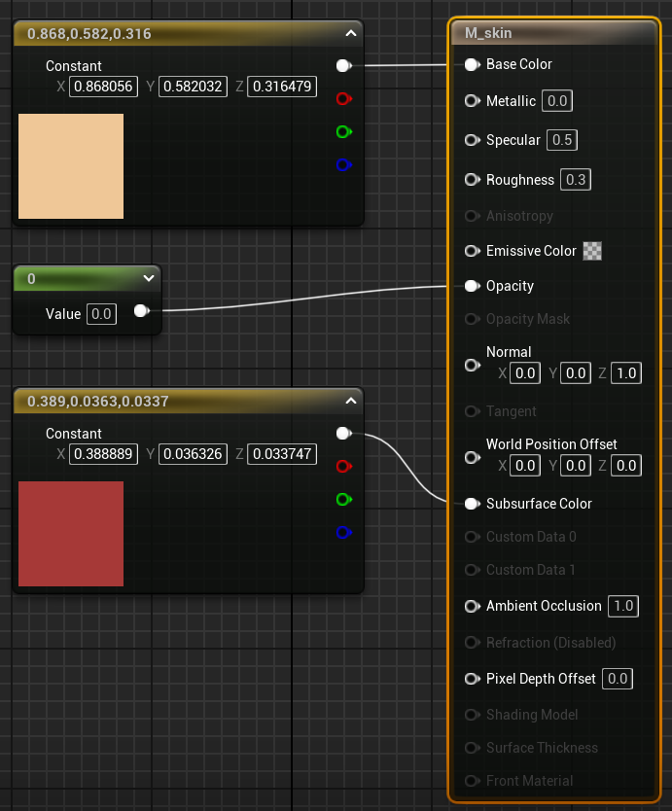Expand the scalar 0 node chevron

(149, 278)
